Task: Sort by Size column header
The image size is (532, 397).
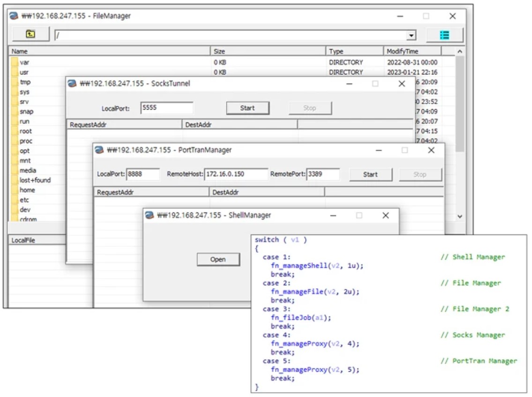Action: [268, 51]
